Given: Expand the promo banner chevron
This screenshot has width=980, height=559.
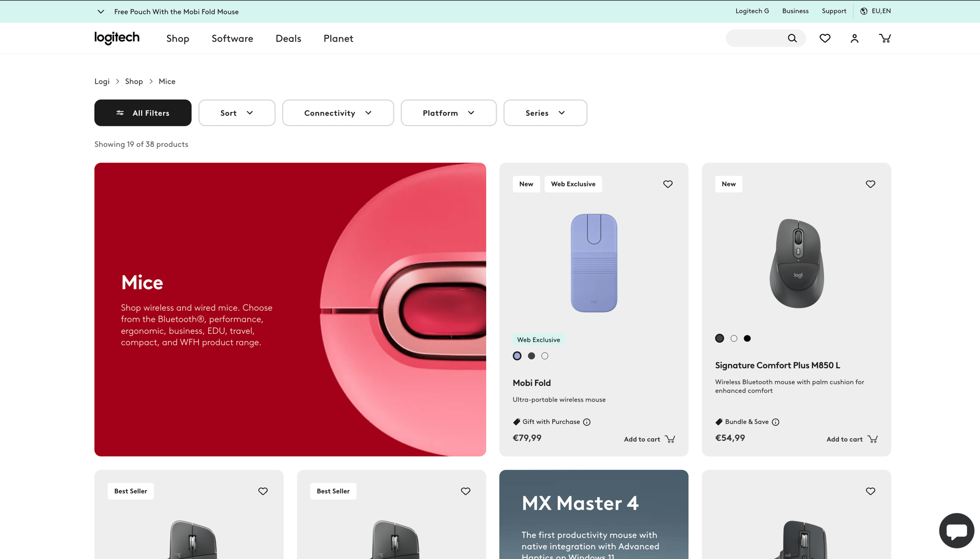Looking at the screenshot, I should click(100, 11).
